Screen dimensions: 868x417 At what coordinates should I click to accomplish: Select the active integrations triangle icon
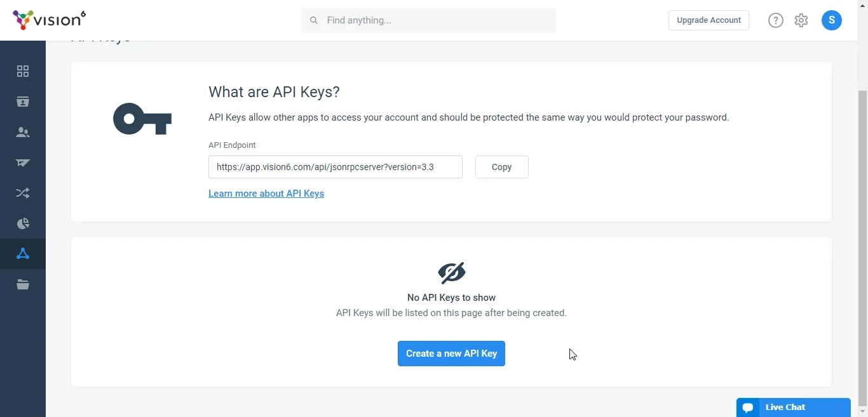pos(23,254)
